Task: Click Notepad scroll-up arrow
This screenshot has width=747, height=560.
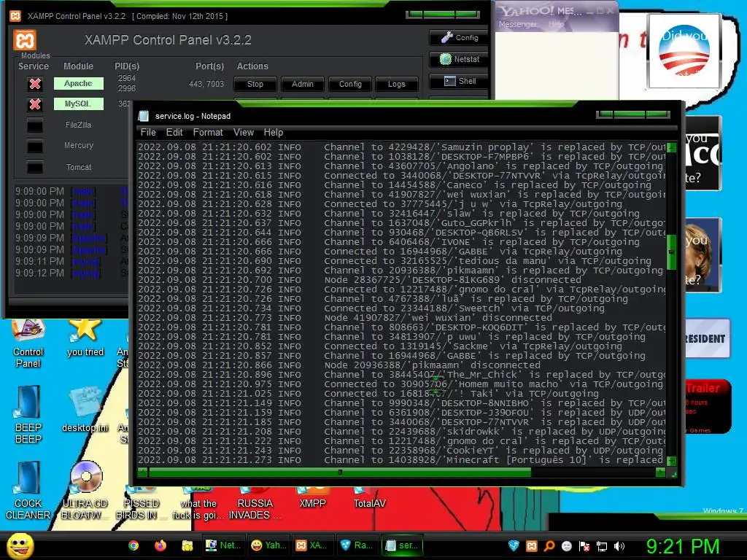Action: (671, 147)
